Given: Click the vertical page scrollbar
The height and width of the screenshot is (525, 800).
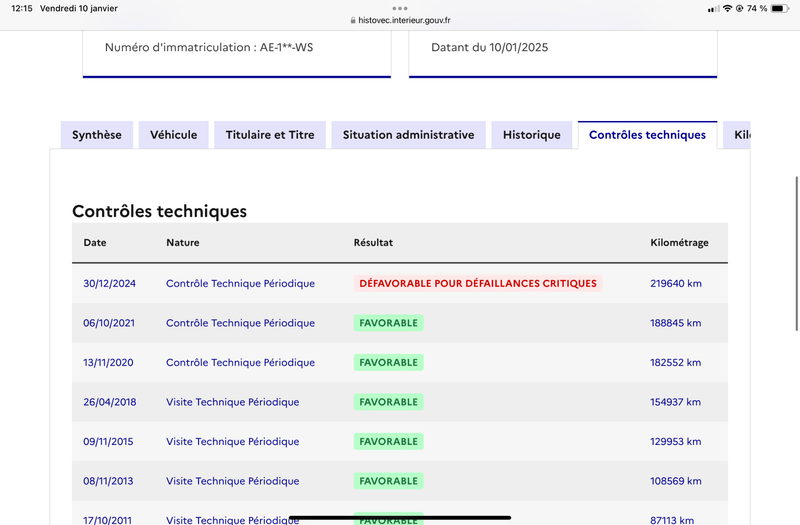Looking at the screenshot, I should tap(796, 254).
